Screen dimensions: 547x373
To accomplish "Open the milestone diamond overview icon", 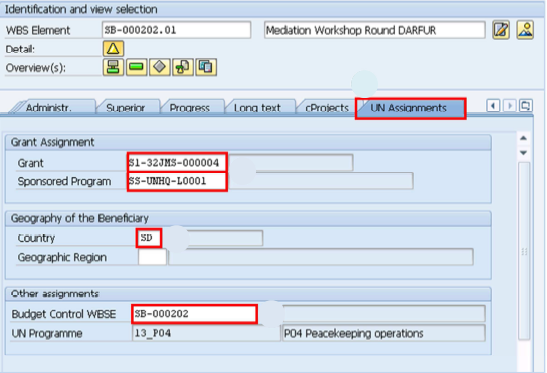I will pos(159,67).
